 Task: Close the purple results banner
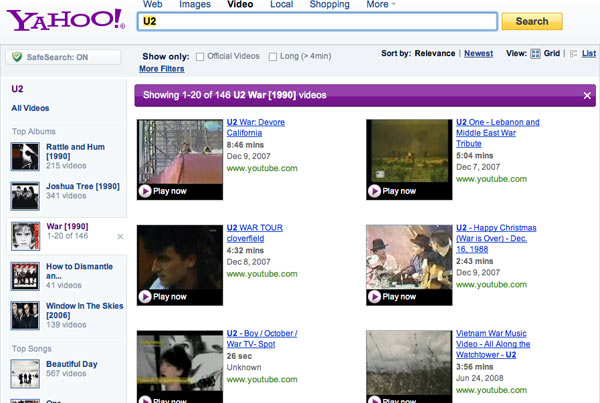(587, 95)
